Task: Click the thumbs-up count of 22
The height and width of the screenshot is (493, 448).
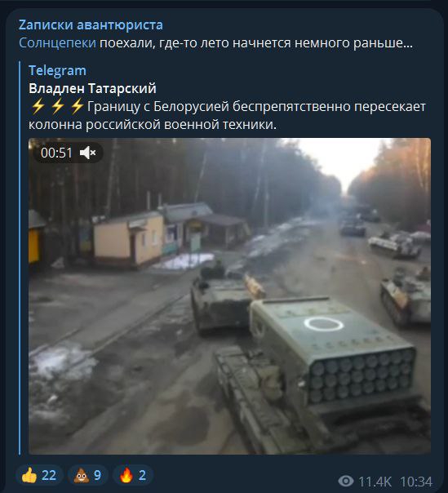Action: click(49, 475)
